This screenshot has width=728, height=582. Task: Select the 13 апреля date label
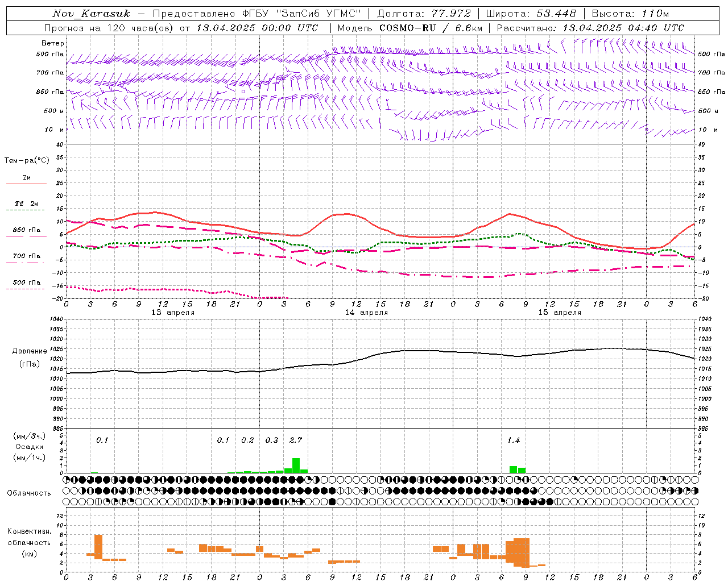coord(173,313)
